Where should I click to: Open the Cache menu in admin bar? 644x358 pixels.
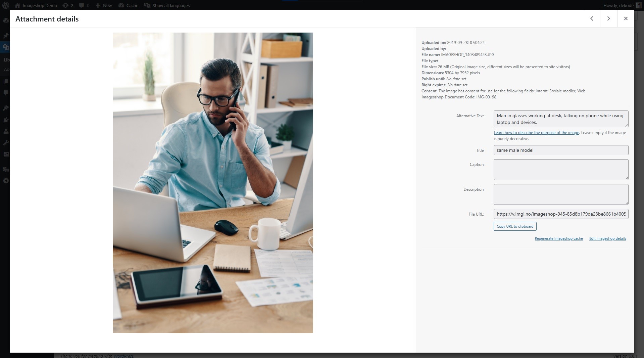click(128, 5)
